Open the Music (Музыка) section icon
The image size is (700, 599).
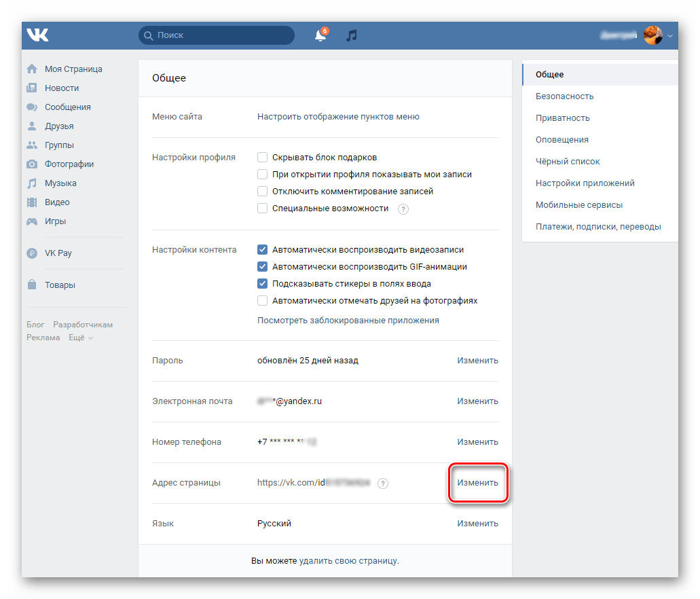click(32, 183)
